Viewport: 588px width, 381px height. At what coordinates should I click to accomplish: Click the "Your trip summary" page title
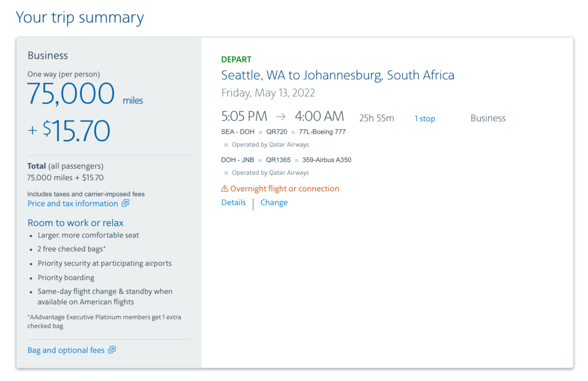[x=80, y=18]
